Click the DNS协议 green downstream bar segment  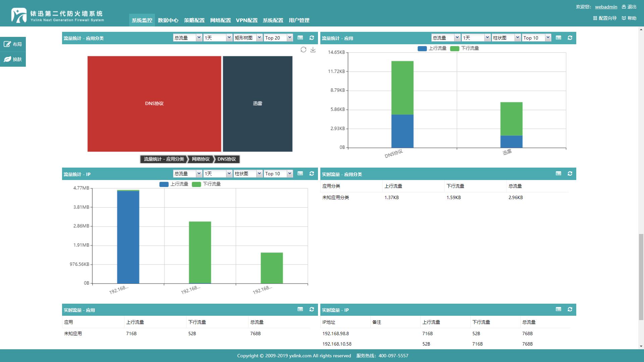[x=402, y=88]
